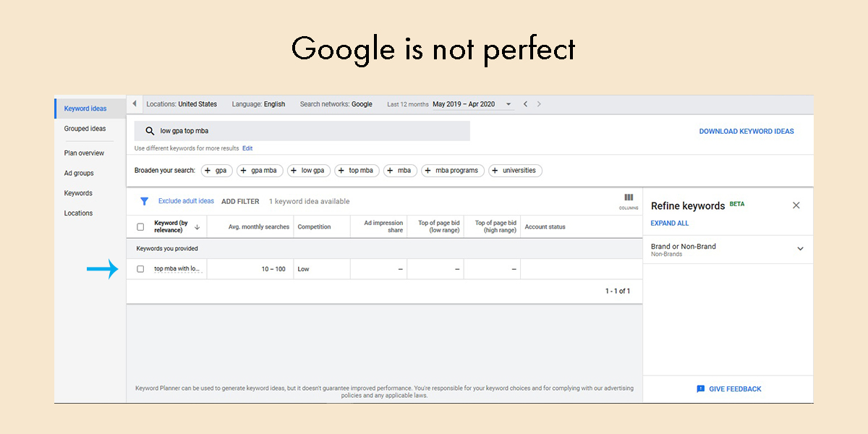This screenshot has width=868, height=434.
Task: Click Competition column header
Action: click(314, 227)
